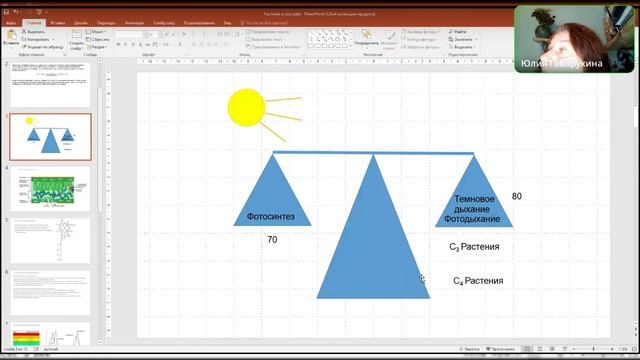The width and height of the screenshot is (640, 360).
Task: Save presentation via quick access toolbar
Action: click(6, 12)
